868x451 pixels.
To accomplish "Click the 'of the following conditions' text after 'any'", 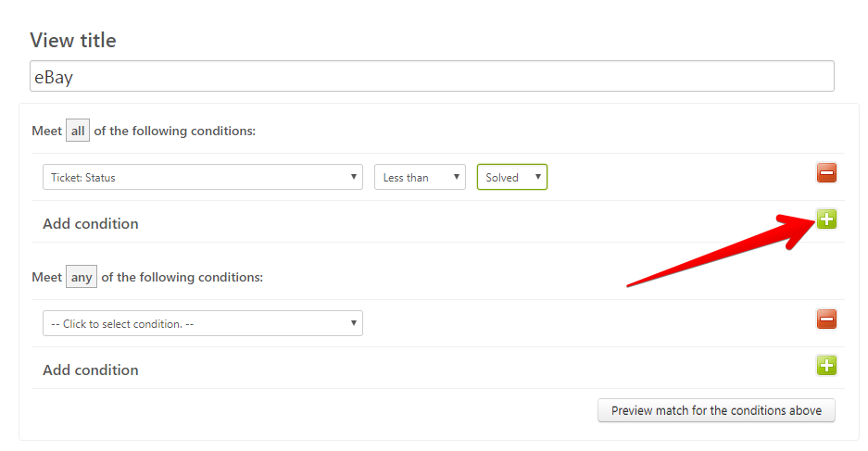I will [182, 277].
